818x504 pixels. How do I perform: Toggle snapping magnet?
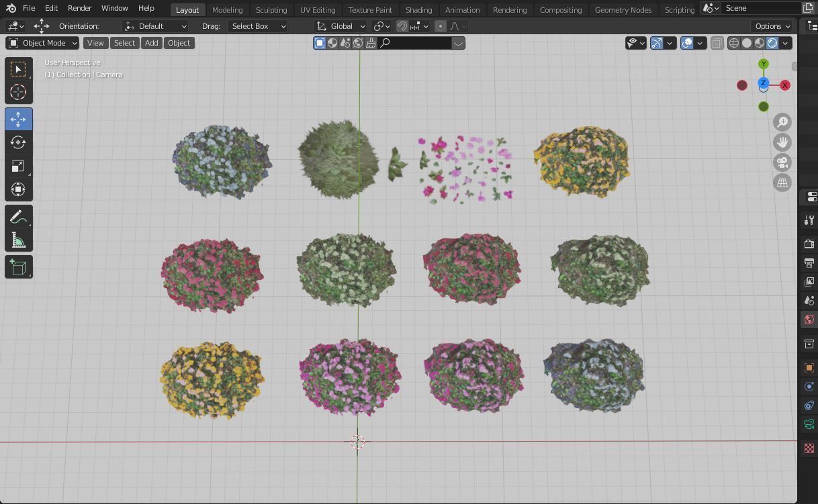click(402, 26)
